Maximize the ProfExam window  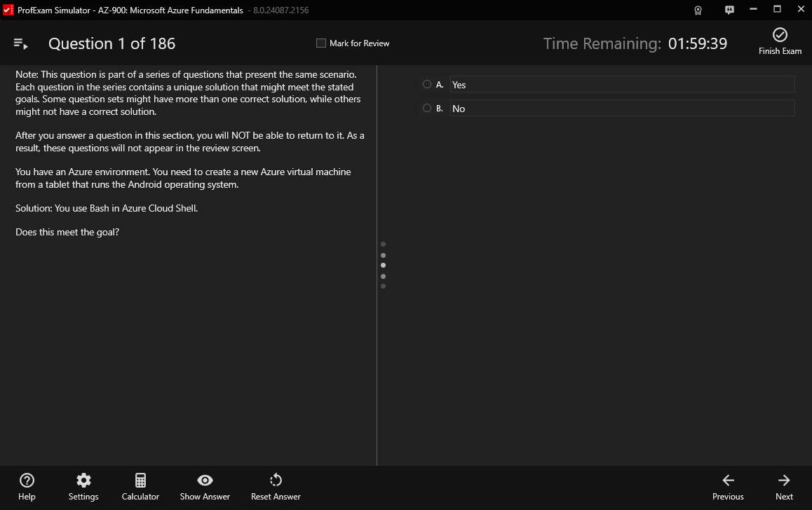778,9
